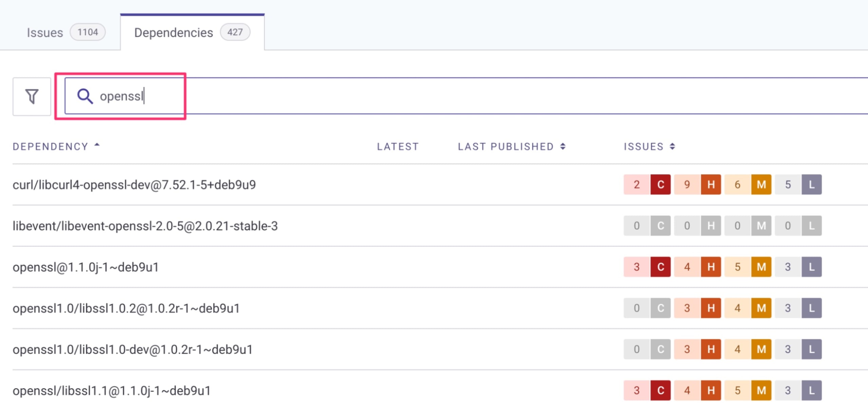The height and width of the screenshot is (413, 868).
Task: Click grey critical badge in libevent-openssl row
Action: (660, 226)
